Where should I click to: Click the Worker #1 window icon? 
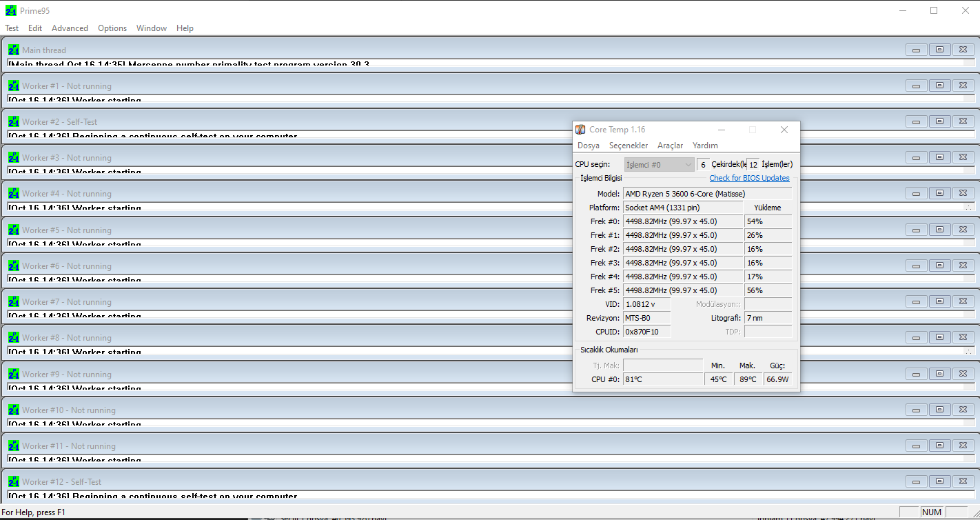14,86
